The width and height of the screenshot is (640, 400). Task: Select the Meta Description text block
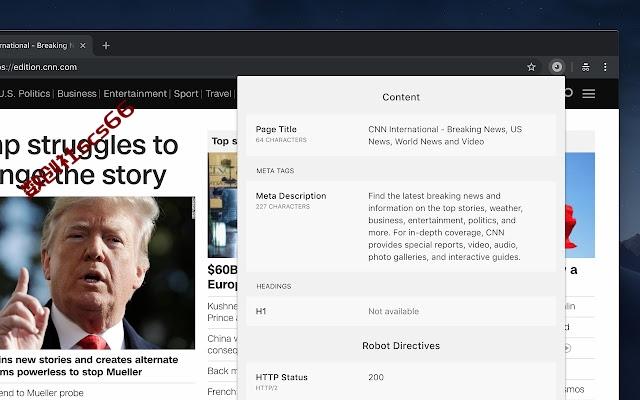[445, 227]
